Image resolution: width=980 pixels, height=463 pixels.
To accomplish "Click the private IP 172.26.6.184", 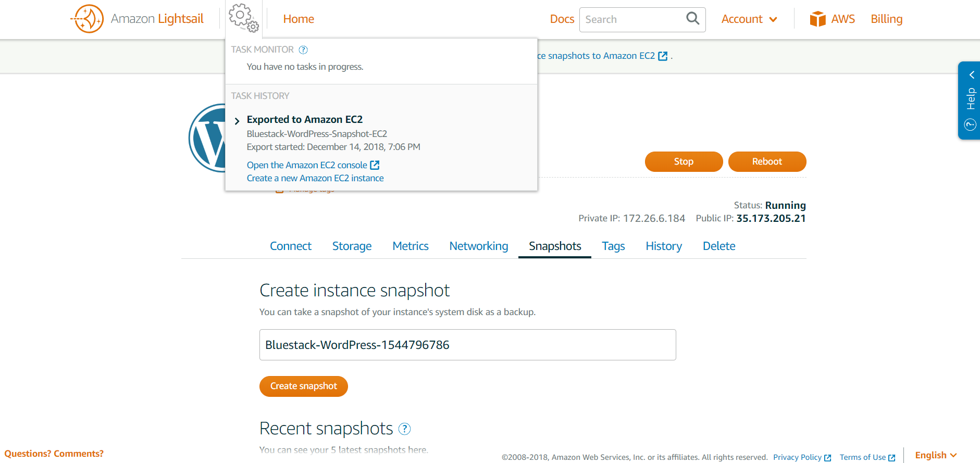I will pos(654,218).
